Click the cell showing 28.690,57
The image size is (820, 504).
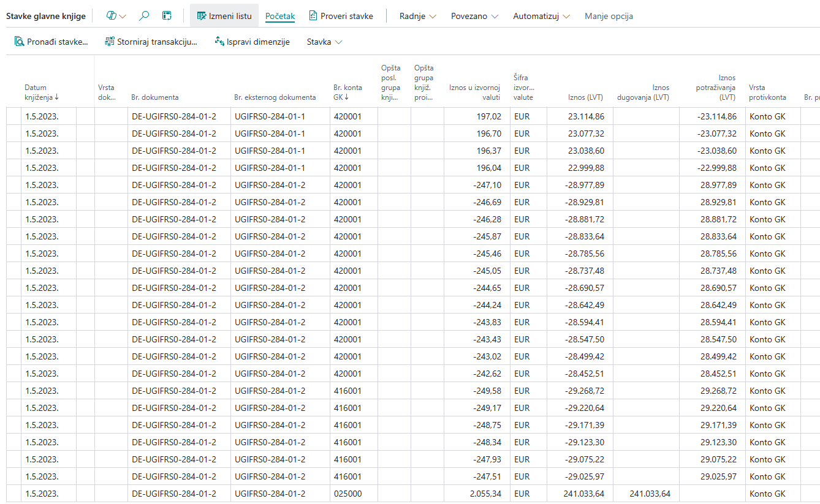coord(712,288)
